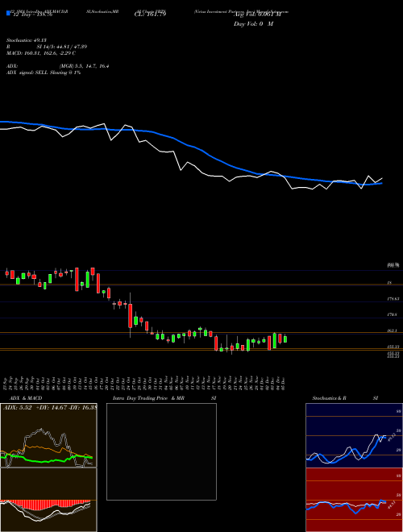Click the 'Avg Vol: 0.061 M' label
Screen dimensions: 403x532
(x=258, y=15)
